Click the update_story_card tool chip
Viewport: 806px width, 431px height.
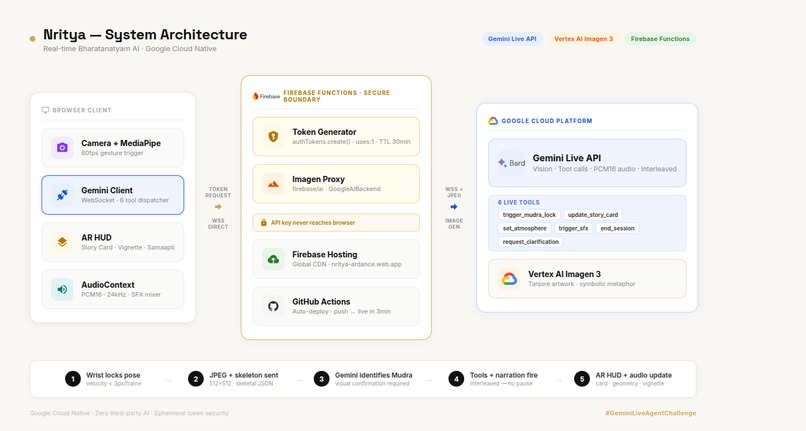coord(593,215)
